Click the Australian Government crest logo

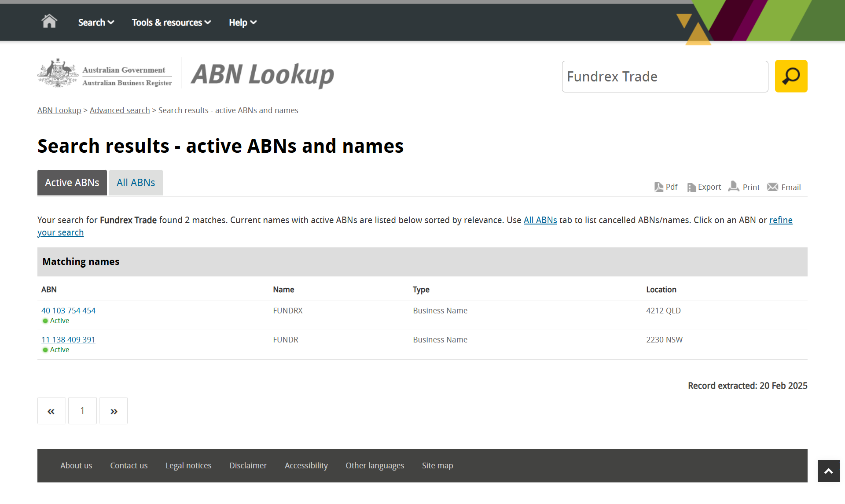click(58, 73)
